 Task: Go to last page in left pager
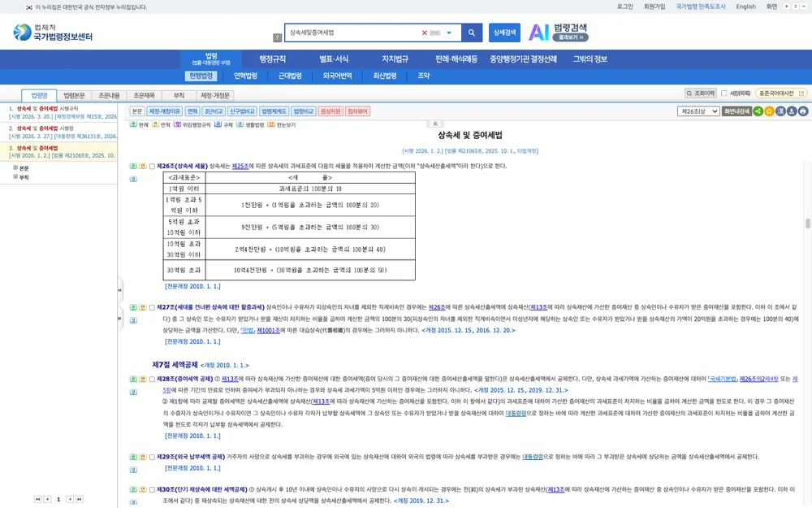pos(80,499)
